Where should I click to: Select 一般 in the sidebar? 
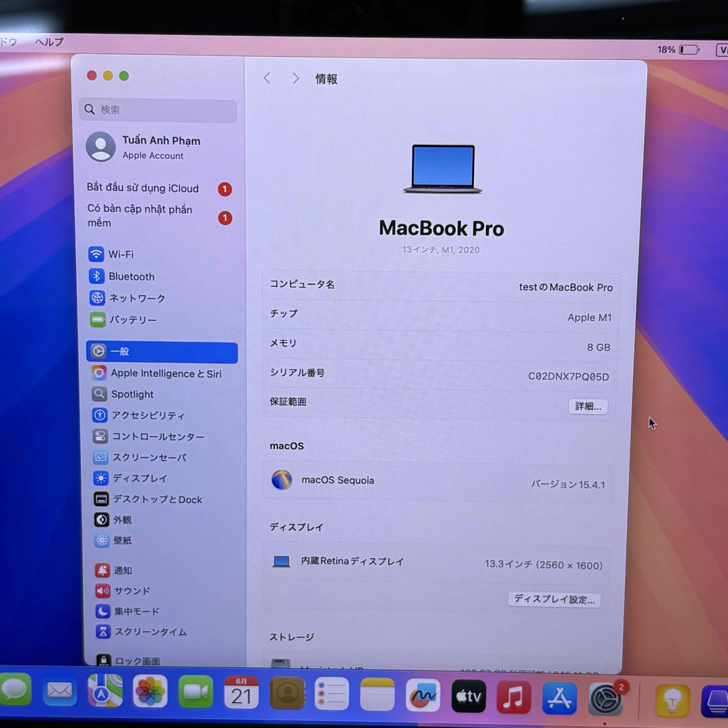pyautogui.click(x=162, y=351)
